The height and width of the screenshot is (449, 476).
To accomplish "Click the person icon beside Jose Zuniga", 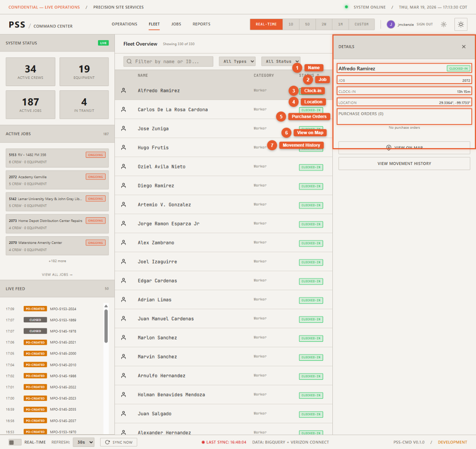I will click(x=123, y=128).
